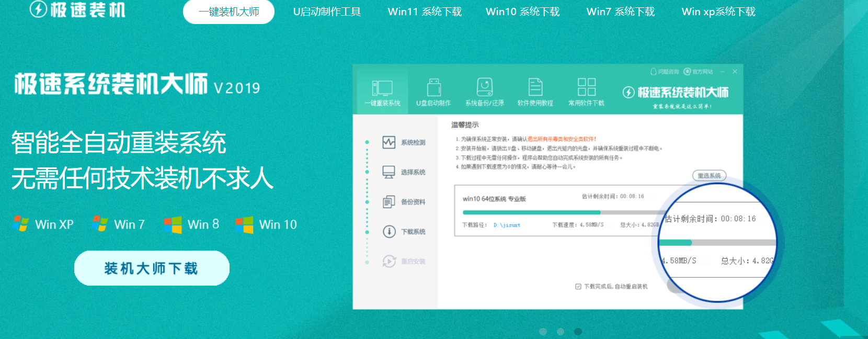Click the 选择系统 monitor icon
This screenshot has height=339, width=868.
coord(389,172)
